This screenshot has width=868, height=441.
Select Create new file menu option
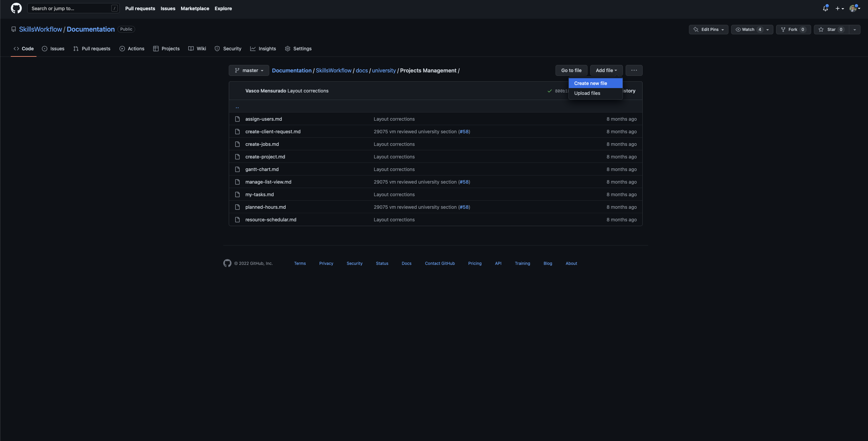click(590, 83)
